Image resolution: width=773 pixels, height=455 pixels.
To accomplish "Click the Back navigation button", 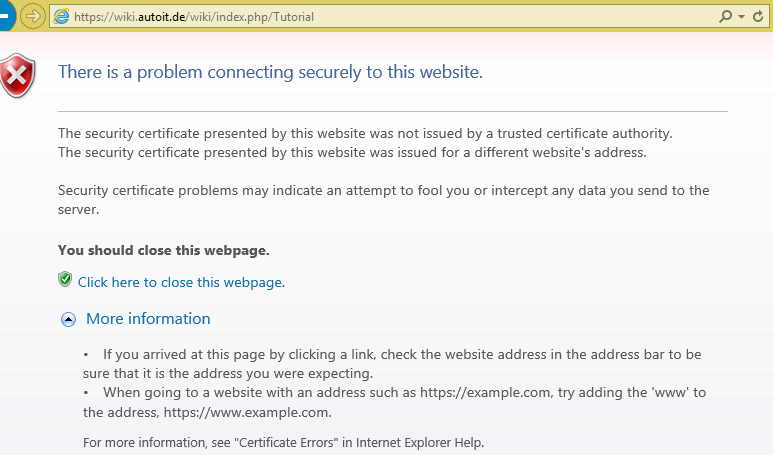I will coord(4,17).
